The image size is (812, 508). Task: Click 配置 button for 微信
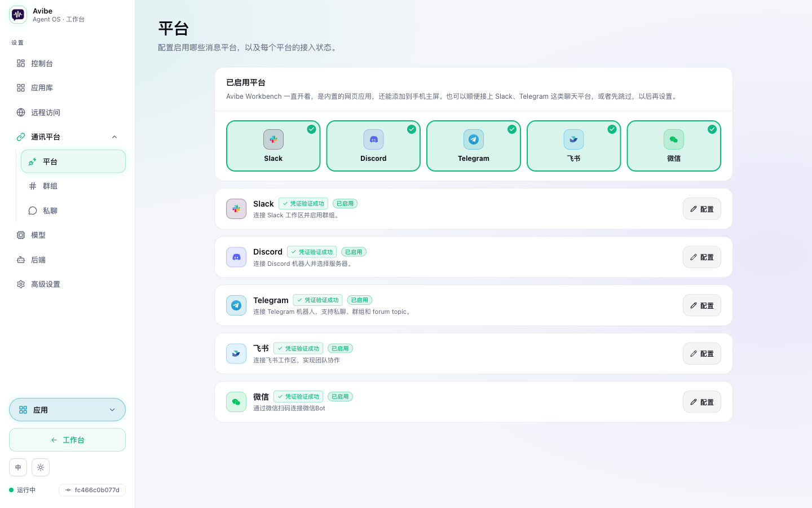point(702,402)
